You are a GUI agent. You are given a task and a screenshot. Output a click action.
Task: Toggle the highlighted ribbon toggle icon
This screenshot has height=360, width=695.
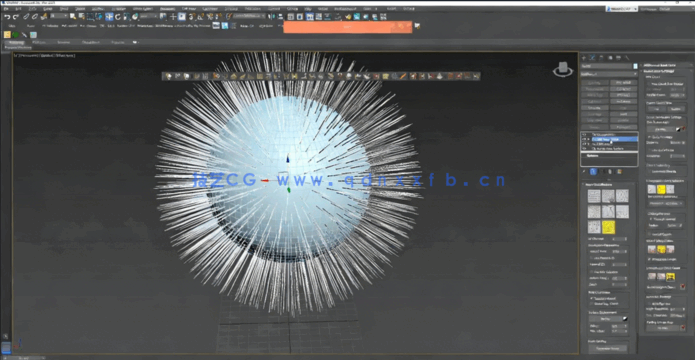(x=310, y=17)
